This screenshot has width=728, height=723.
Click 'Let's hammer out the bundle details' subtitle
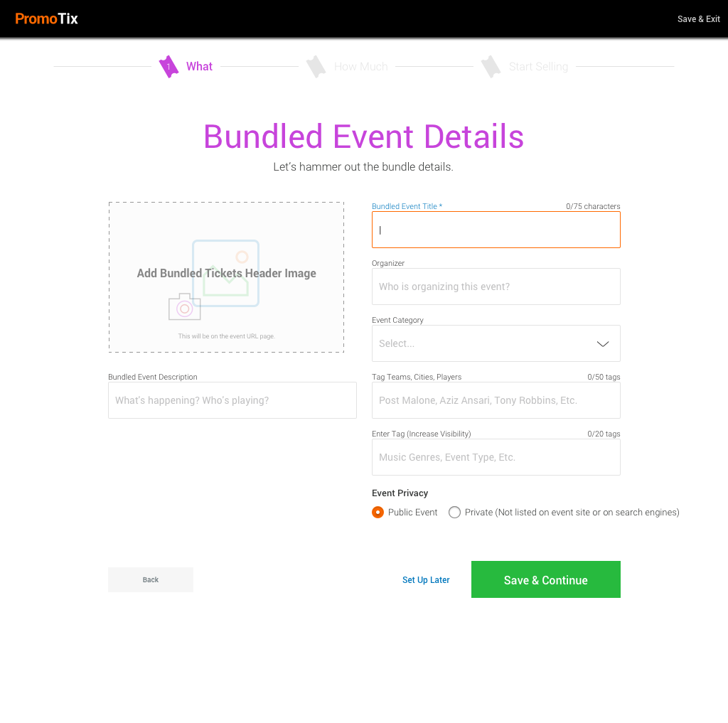pos(363,166)
